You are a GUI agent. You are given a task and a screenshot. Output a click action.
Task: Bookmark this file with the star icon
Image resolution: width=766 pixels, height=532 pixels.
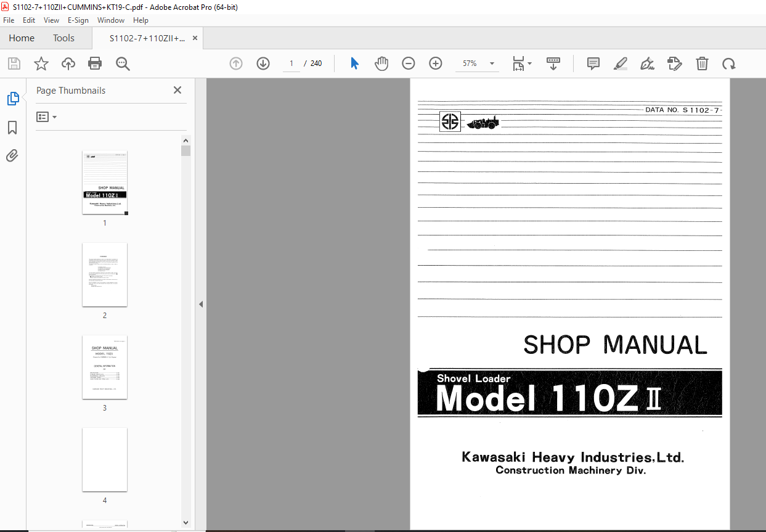[x=41, y=63]
